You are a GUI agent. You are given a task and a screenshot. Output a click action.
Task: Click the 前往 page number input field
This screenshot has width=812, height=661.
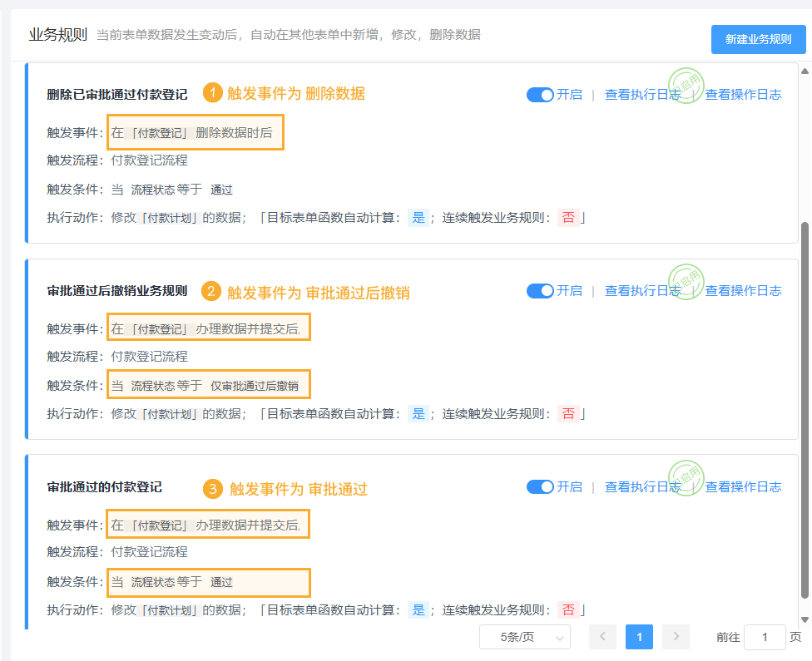point(764,637)
